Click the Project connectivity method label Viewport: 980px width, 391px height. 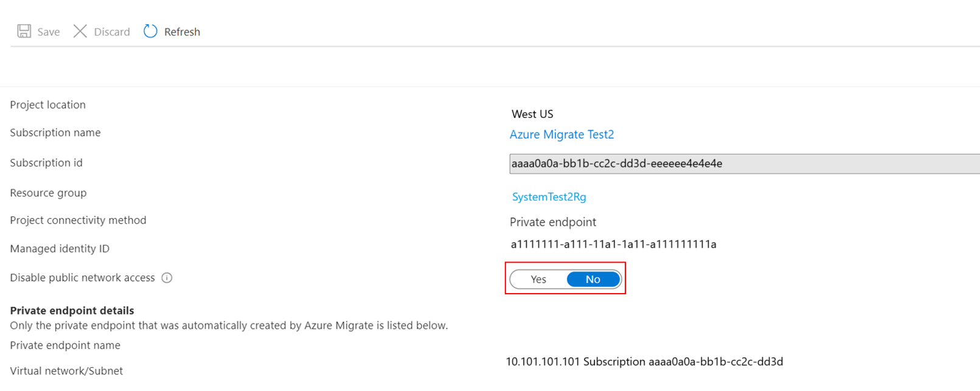[x=78, y=220]
